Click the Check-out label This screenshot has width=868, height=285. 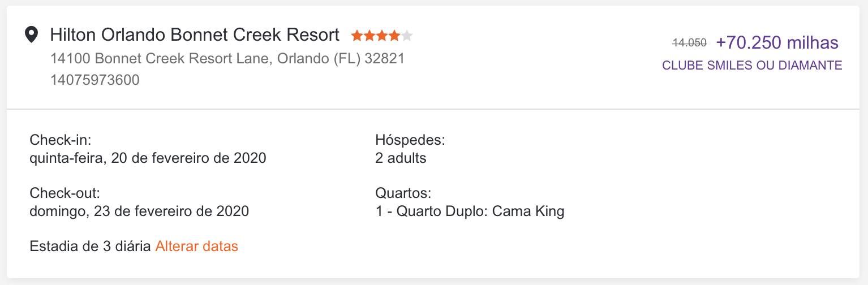click(65, 193)
